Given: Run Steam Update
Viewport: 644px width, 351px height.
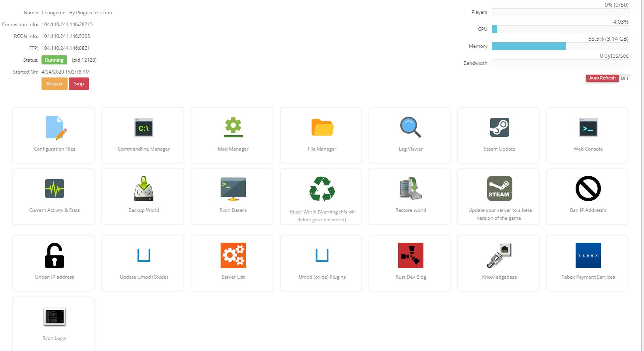Looking at the screenshot, I should [499, 128].
